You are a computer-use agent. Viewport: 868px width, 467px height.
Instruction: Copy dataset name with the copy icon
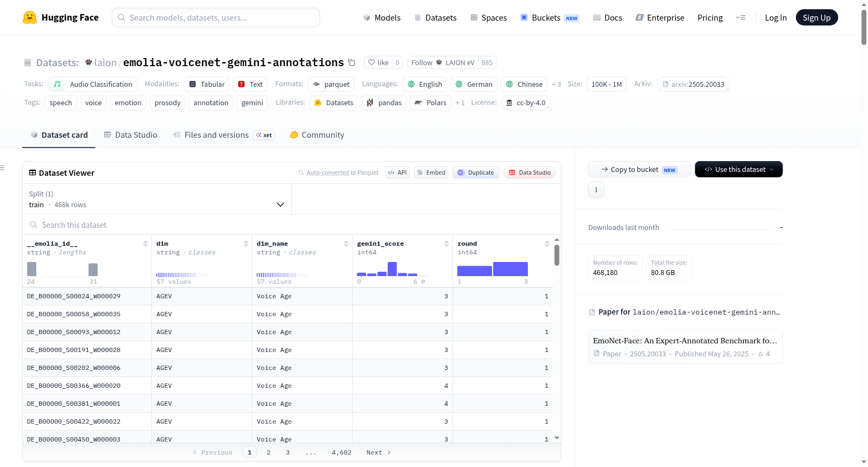tap(352, 62)
